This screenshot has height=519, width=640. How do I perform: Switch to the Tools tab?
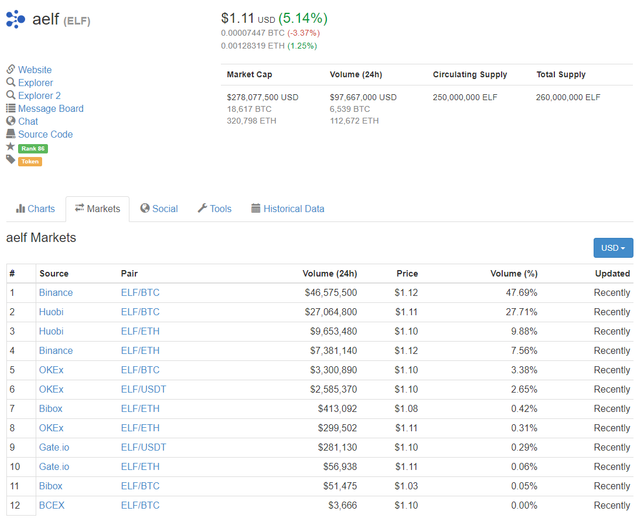click(x=215, y=208)
